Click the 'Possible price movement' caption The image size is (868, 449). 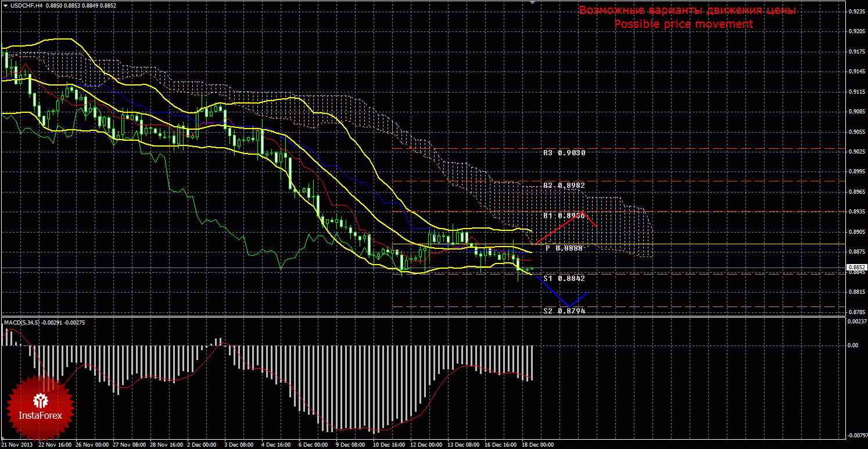[x=684, y=24]
